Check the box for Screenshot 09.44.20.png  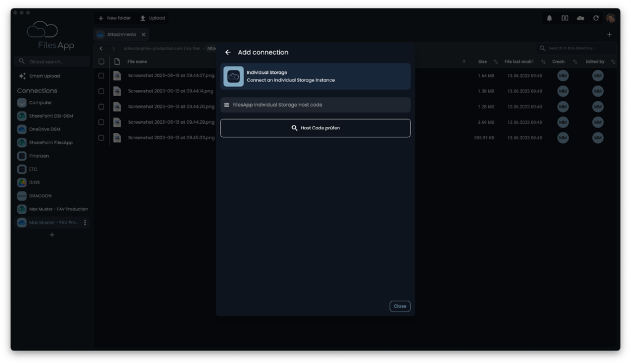coord(102,107)
